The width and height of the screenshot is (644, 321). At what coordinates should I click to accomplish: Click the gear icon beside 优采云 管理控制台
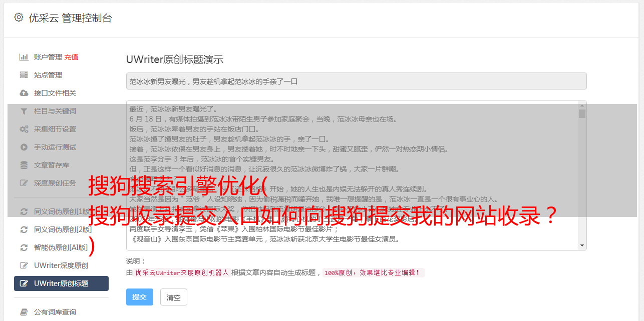tap(19, 17)
